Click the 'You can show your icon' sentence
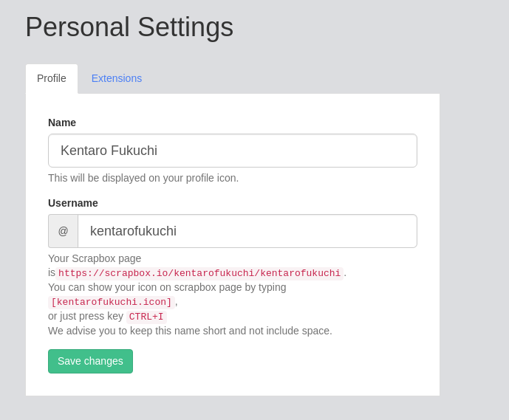This screenshot has height=420, width=509. click(167, 287)
